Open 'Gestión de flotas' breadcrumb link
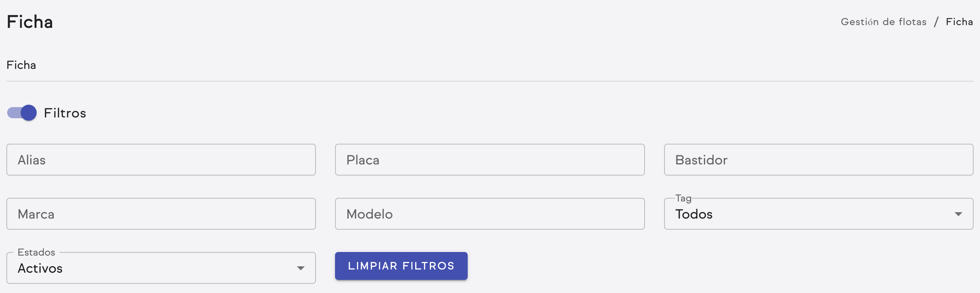Image resolution: width=980 pixels, height=293 pixels. (x=884, y=22)
